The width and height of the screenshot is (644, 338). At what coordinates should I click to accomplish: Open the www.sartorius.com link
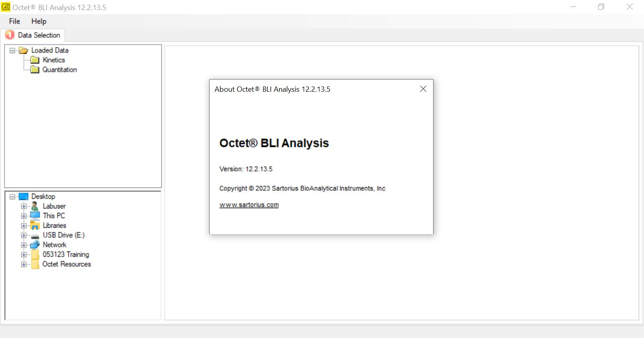point(249,205)
